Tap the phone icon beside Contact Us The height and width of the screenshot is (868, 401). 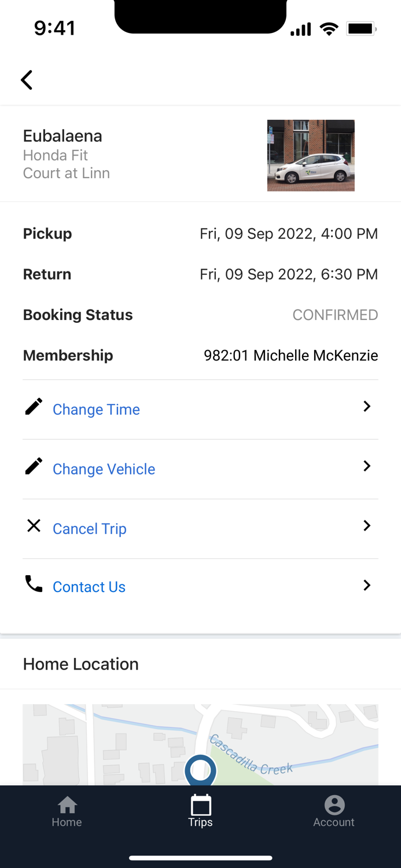click(34, 585)
